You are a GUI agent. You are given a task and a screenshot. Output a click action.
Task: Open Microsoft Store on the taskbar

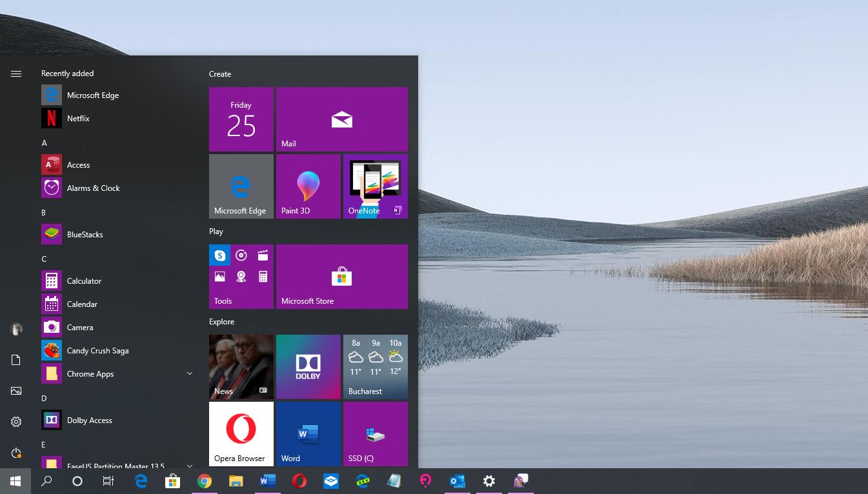tap(172, 481)
